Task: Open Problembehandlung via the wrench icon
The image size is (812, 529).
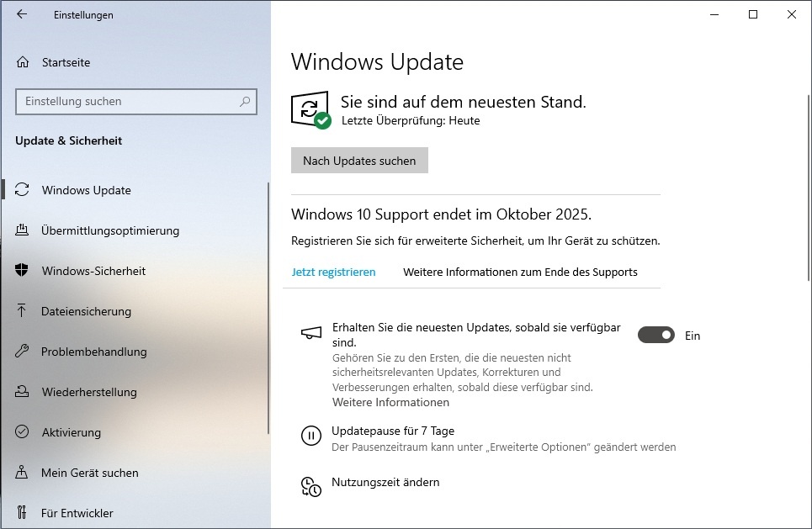Action: click(22, 351)
